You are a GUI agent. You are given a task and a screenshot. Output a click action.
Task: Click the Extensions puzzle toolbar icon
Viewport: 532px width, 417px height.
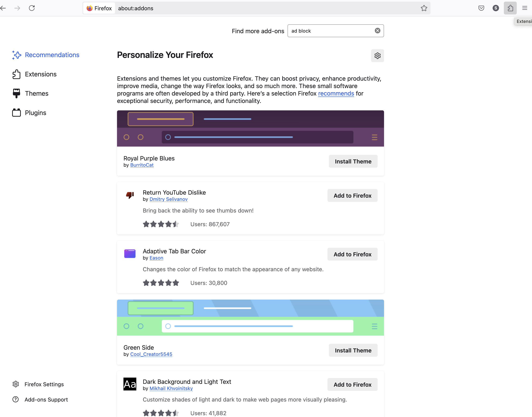pyautogui.click(x=510, y=8)
